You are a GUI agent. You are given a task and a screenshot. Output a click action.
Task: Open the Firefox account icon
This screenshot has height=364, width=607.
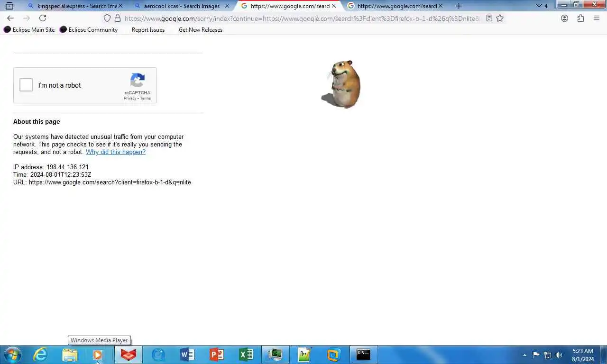point(564,18)
